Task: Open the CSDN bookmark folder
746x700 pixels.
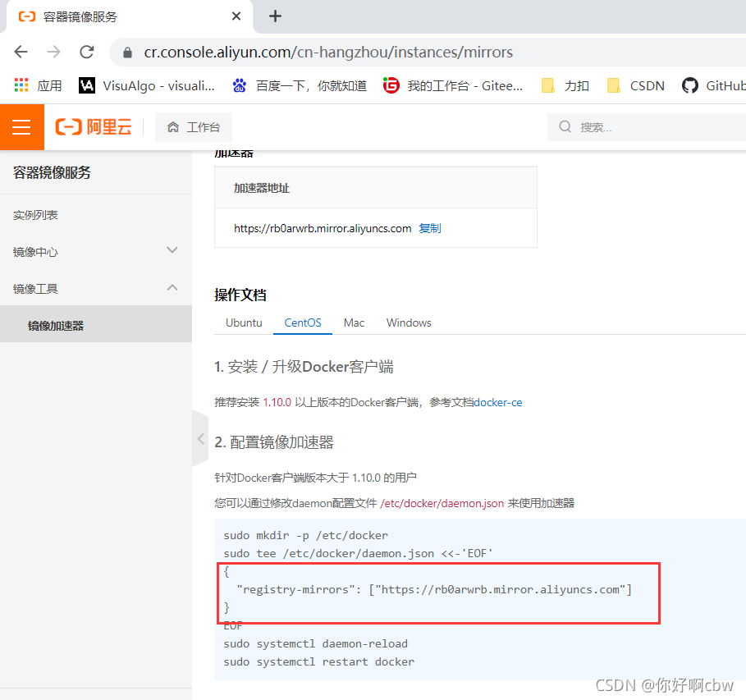Action: pos(636,85)
